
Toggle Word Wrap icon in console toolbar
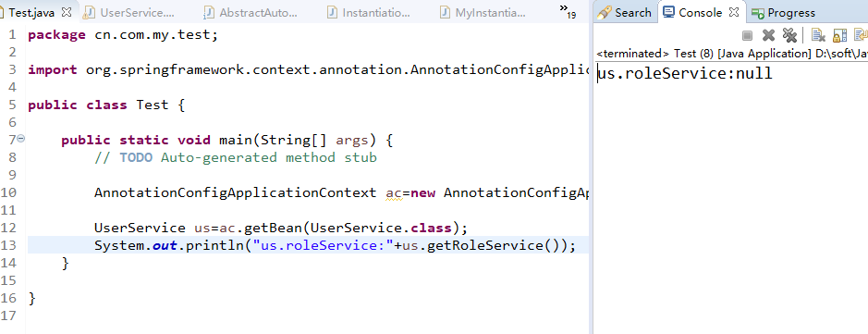861,35
